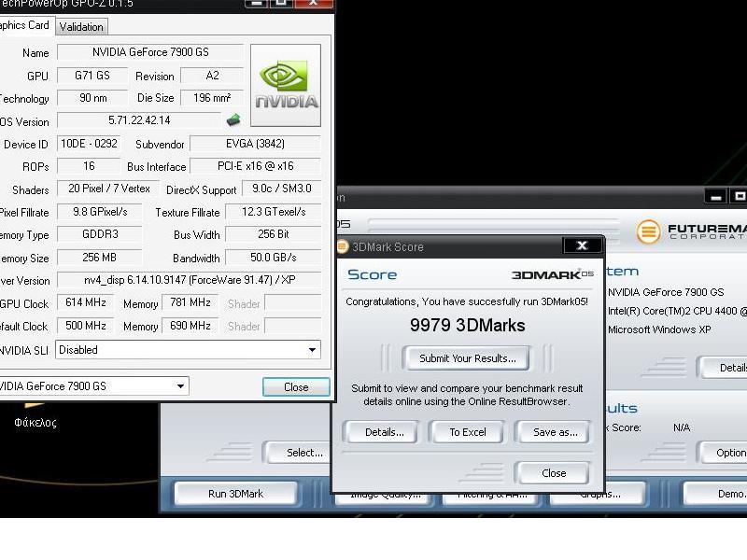Click Close in the 3DMark Score dialog

(554, 473)
